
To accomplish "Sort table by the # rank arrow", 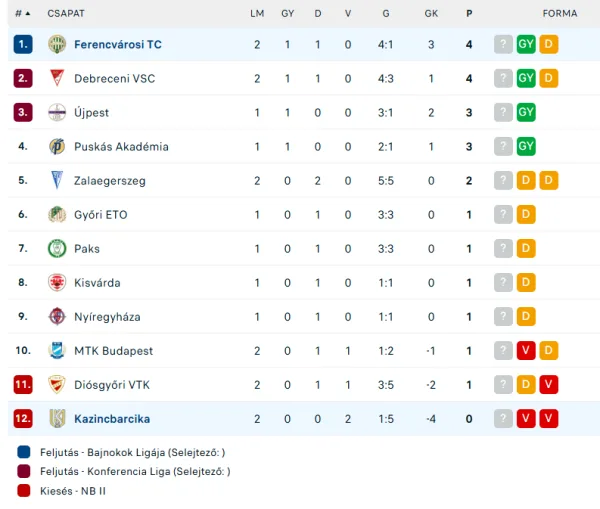I will coord(28,14).
